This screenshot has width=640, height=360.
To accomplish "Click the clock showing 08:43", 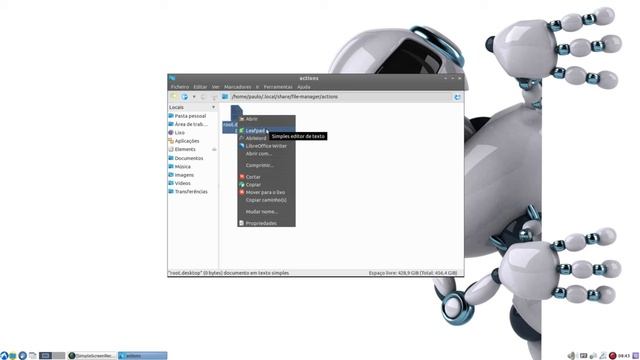I will [x=624, y=356].
